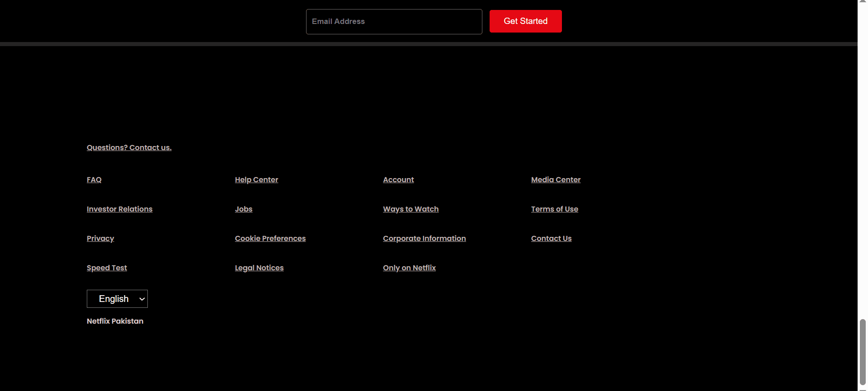868x391 pixels.
Task: View the Terms of Use link
Action: pyautogui.click(x=554, y=209)
